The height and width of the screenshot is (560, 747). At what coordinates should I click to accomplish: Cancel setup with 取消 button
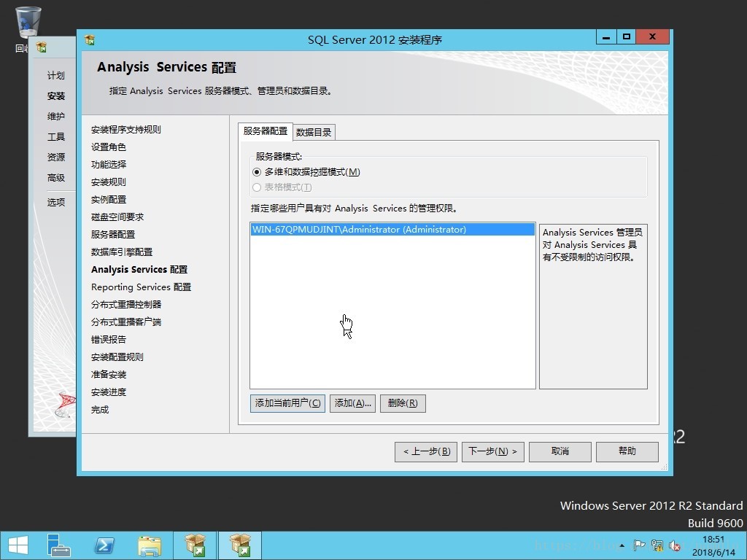560,451
